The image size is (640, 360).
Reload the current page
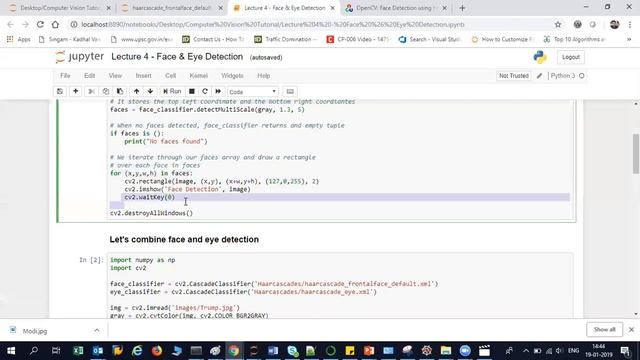40,24
